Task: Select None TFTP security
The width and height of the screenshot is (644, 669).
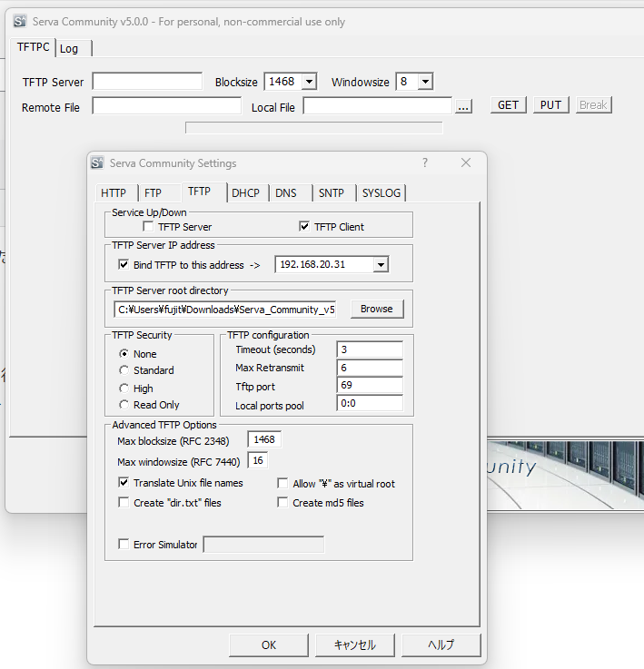Action: (124, 353)
